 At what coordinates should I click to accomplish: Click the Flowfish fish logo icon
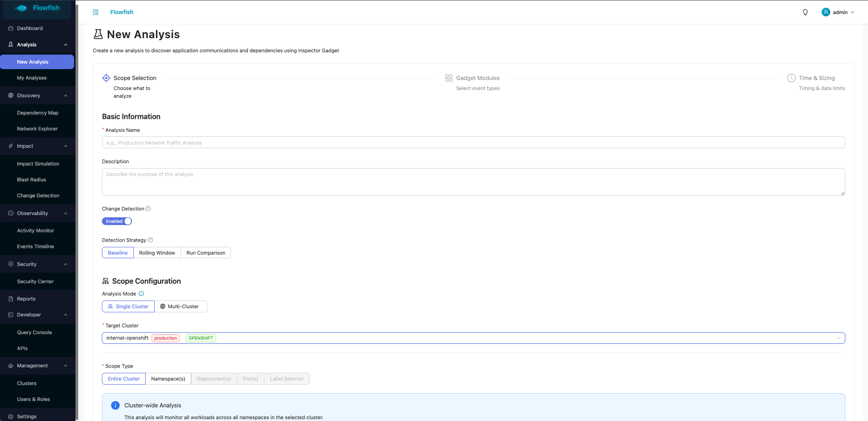(x=21, y=8)
